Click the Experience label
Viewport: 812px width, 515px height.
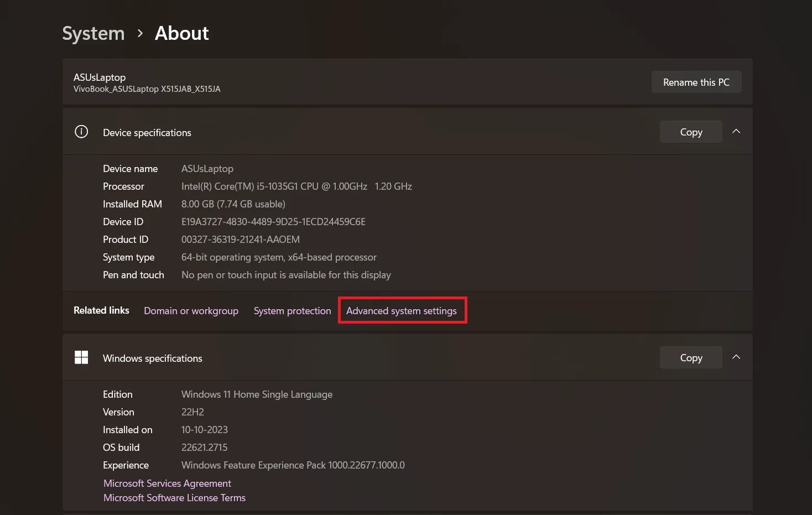click(126, 465)
